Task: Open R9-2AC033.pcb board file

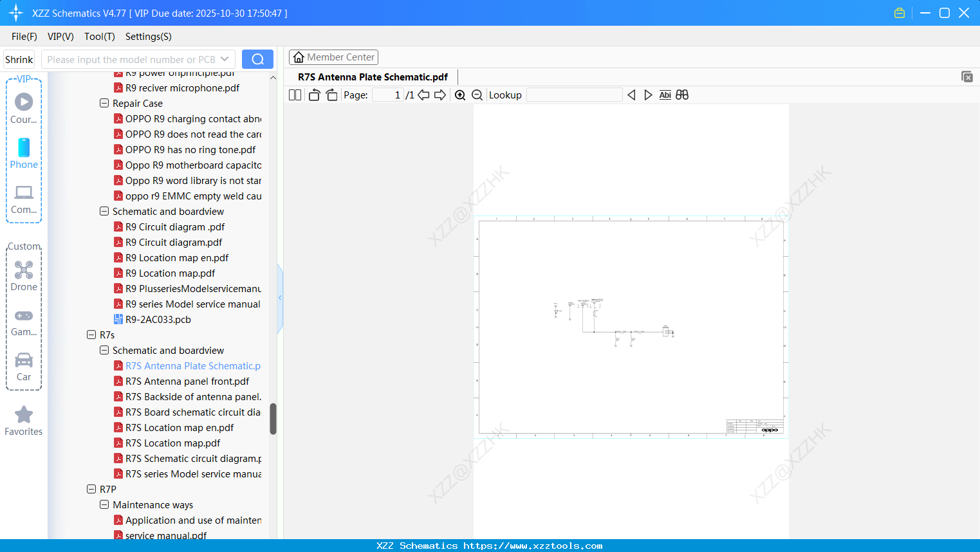Action: point(158,320)
